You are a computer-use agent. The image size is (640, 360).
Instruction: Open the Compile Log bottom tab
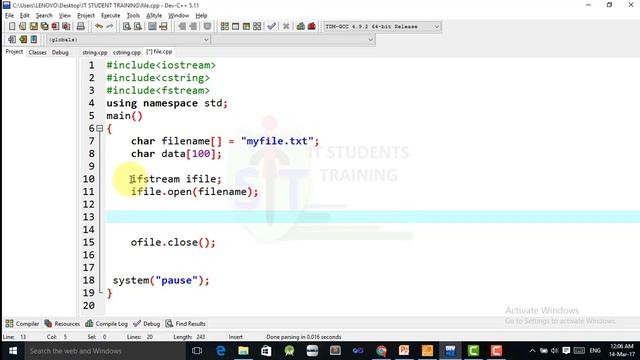coord(106,324)
